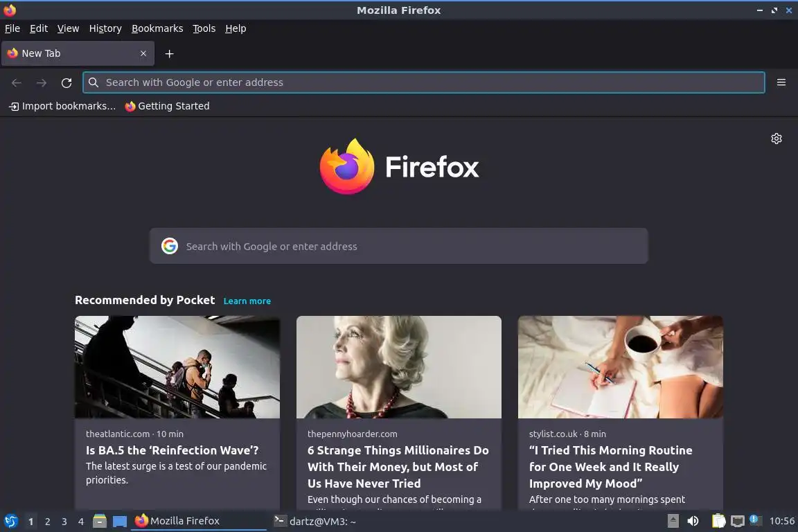798x532 pixels.
Task: Click Import bookmarks in bookmarks toolbar
Action: point(62,106)
